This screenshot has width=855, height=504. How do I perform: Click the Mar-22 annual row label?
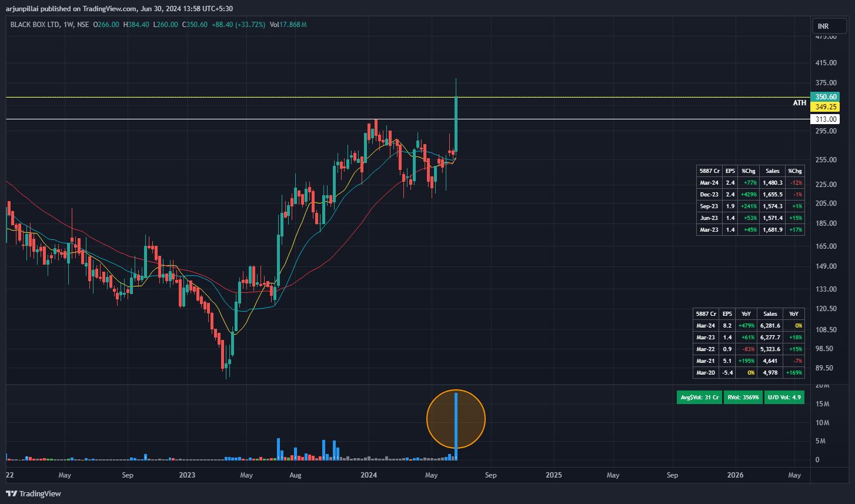pos(706,349)
